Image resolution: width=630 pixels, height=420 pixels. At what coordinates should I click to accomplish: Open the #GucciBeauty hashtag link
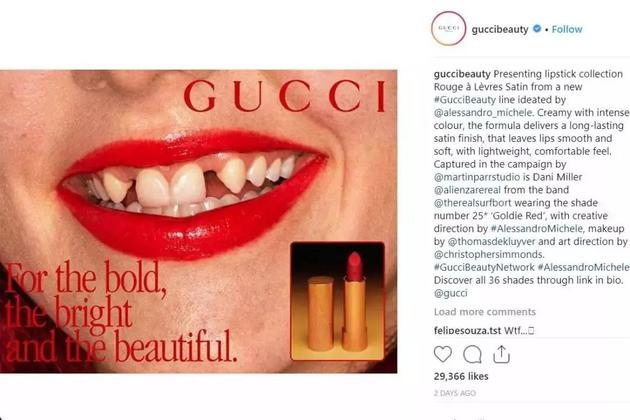464,100
